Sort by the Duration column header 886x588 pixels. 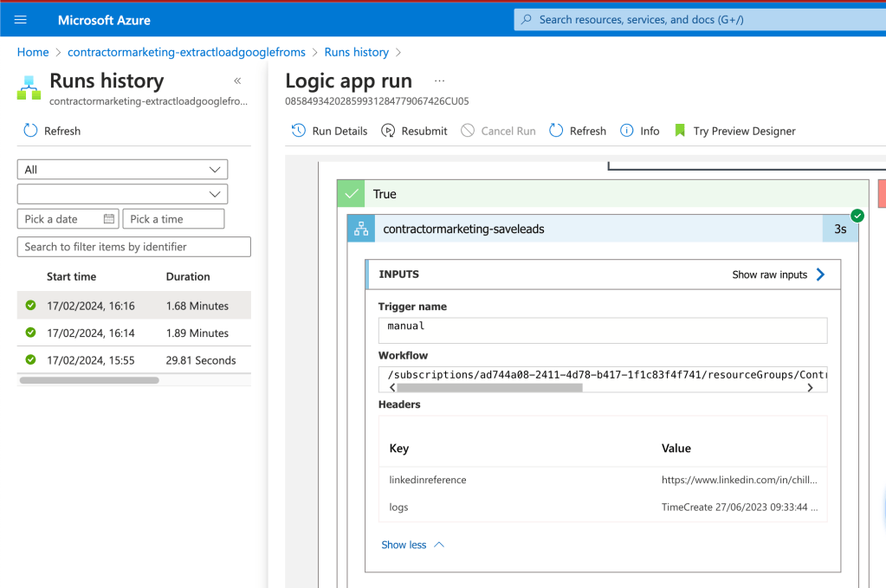pyautogui.click(x=188, y=276)
